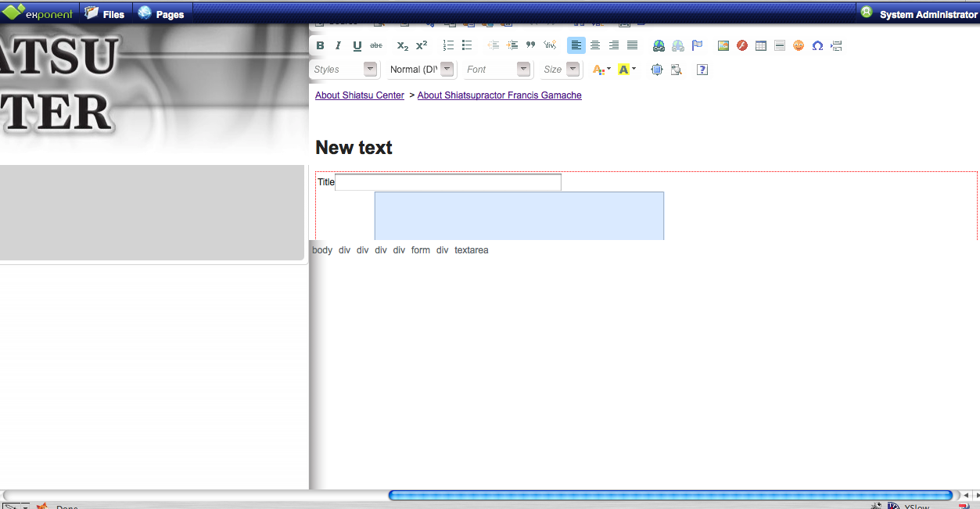Follow the About Shiatsu Center link
This screenshot has height=509, width=980.
coord(360,95)
